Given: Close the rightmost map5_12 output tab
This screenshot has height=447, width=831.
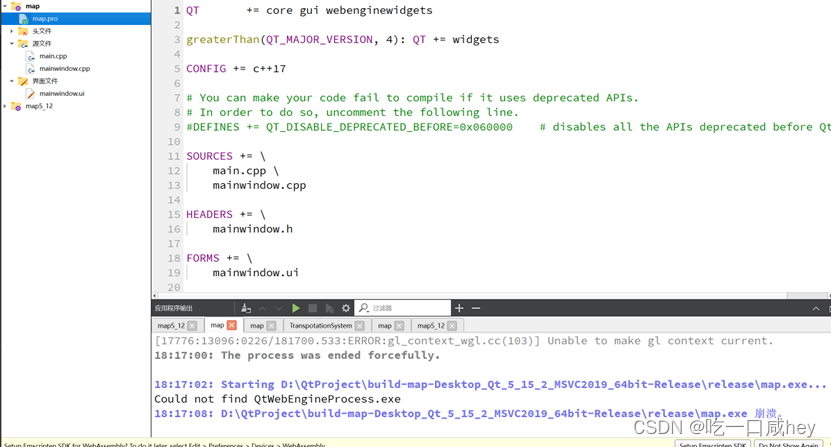Looking at the screenshot, I should [452, 326].
